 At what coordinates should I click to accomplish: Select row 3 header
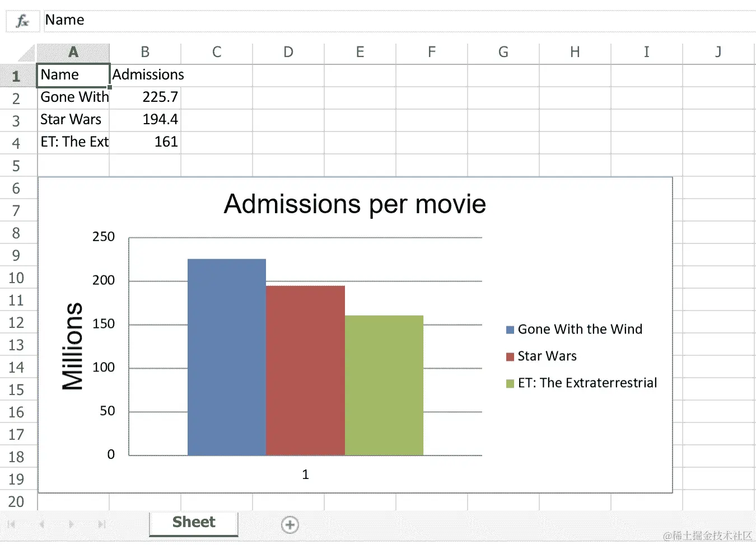click(x=16, y=121)
